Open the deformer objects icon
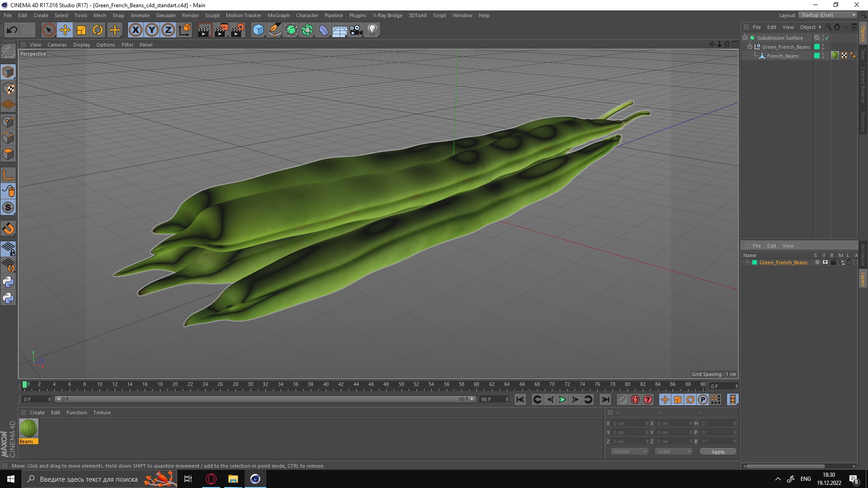Screen dimensions: 868x488 click(324, 30)
